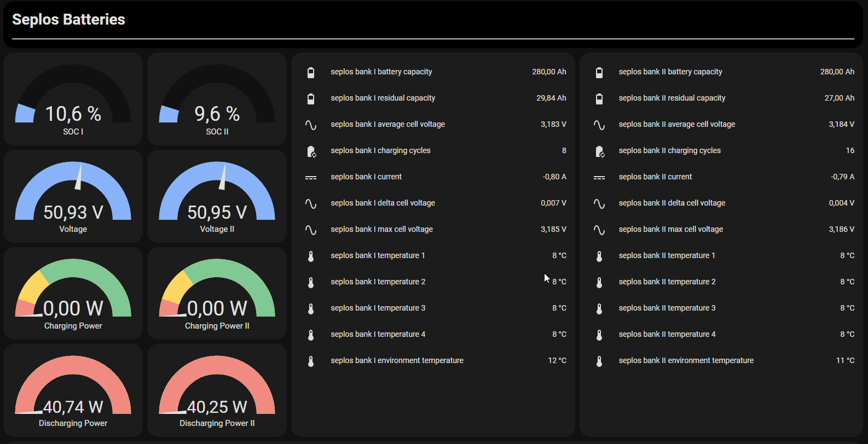
Task: Open the Voltage 50,93 V gauge
Action: click(73, 196)
